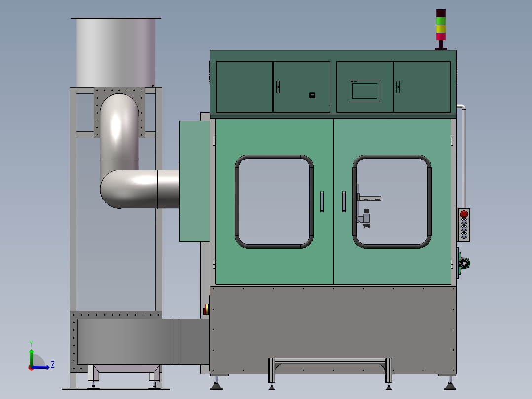
Task: Select the latch on upper right cabinet door
Action: coord(398,87)
